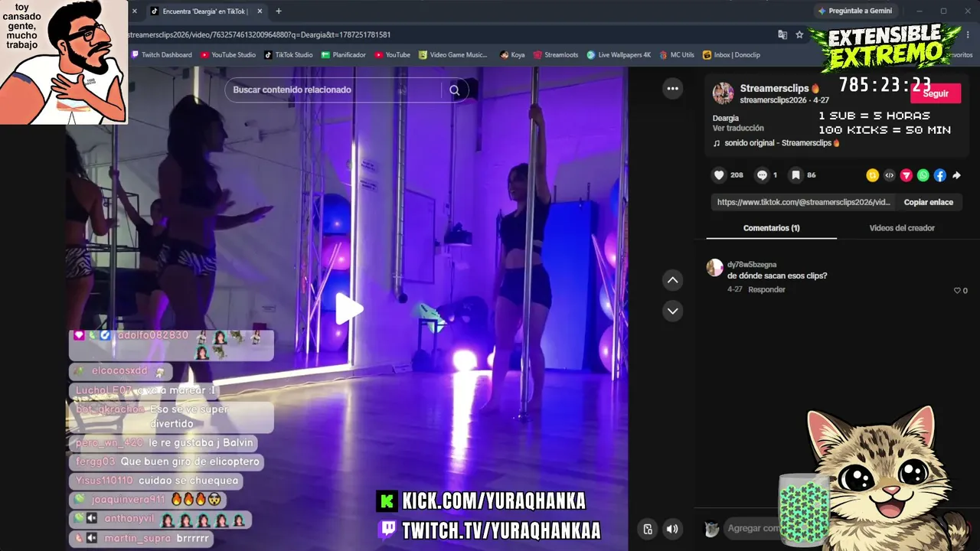980x551 pixels.
Task: Toggle the floating mini-player icon
Action: coord(648,529)
